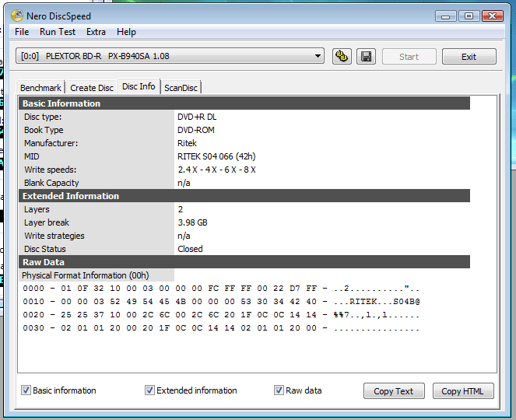Click the Start button
This screenshot has height=420, width=516.
[409, 57]
